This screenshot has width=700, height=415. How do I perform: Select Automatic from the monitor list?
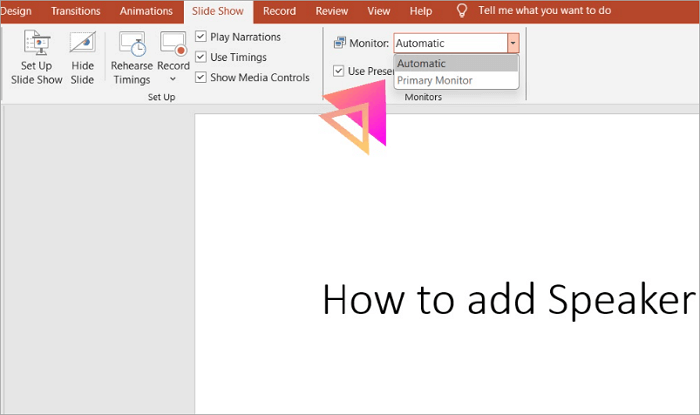pyautogui.click(x=456, y=63)
